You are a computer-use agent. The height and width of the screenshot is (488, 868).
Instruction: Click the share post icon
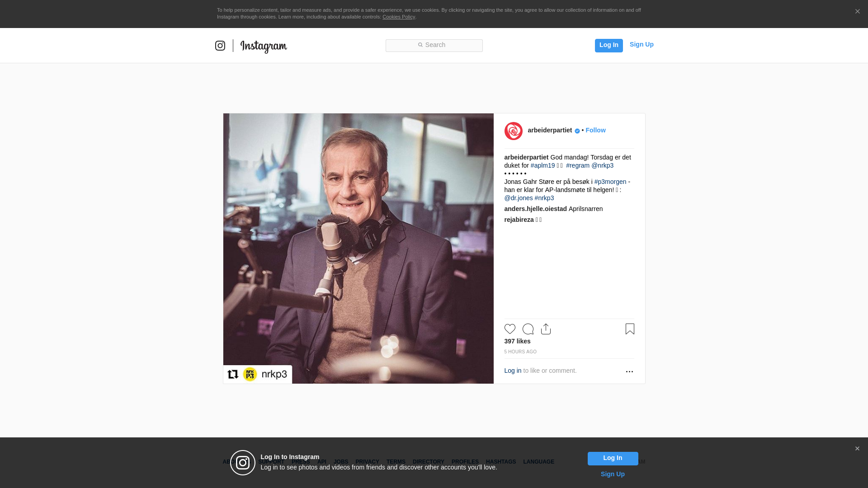pos(546,329)
